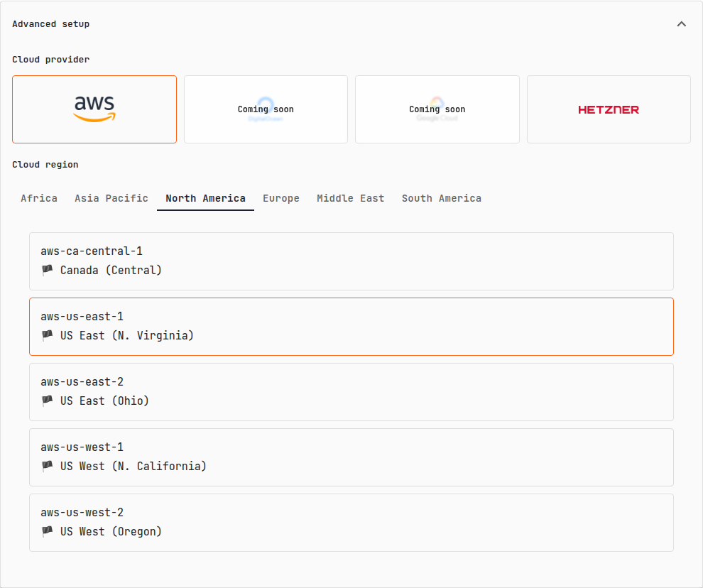The height and width of the screenshot is (588, 703).
Task: Open the North America region tab
Action: tap(205, 198)
